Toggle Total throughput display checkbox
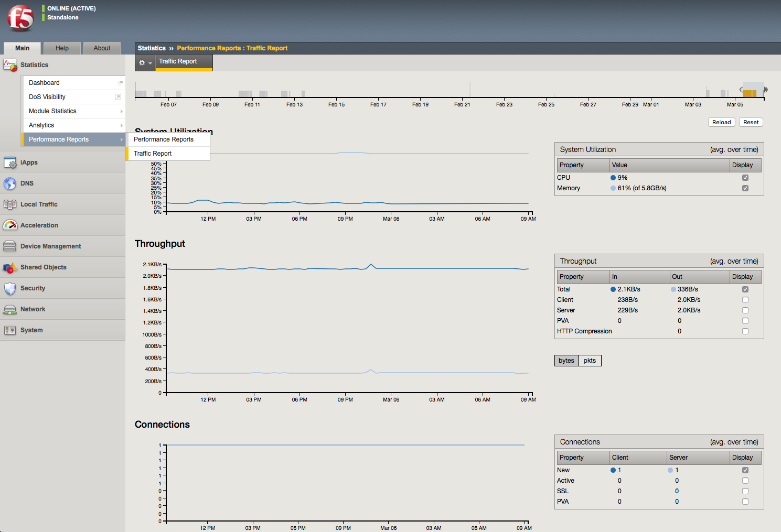 745,289
